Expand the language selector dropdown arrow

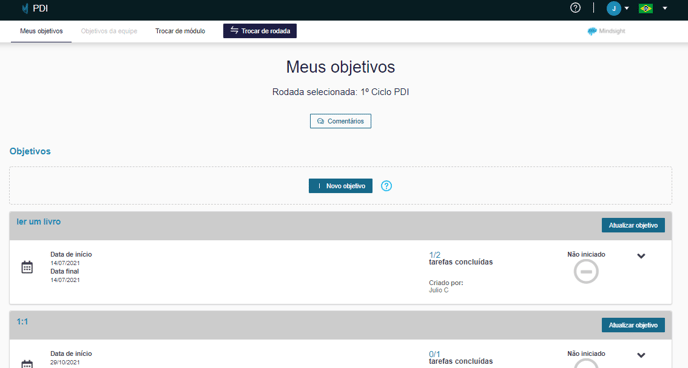pyautogui.click(x=665, y=8)
